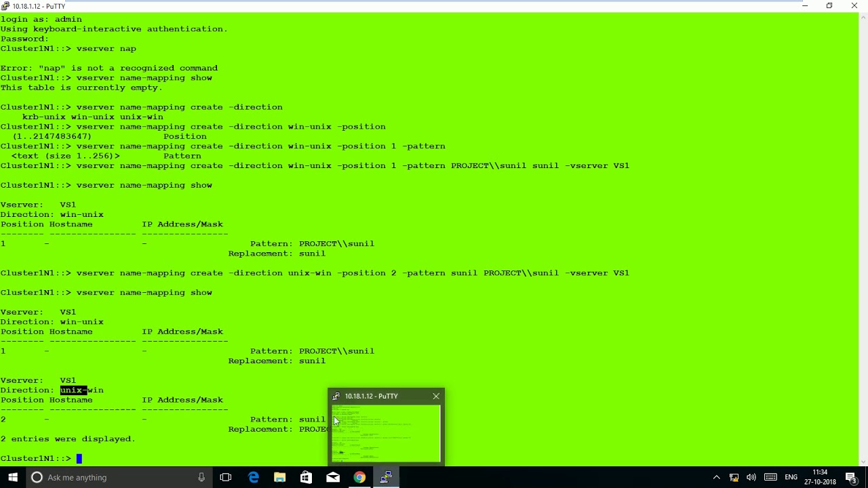This screenshot has height=488, width=868.
Task: Open the network status tray icon
Action: [x=734, y=477]
